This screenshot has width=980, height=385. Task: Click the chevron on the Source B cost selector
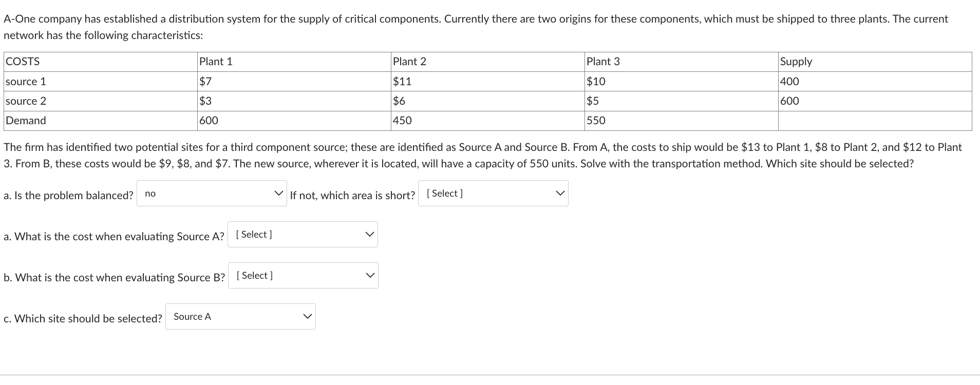click(371, 275)
